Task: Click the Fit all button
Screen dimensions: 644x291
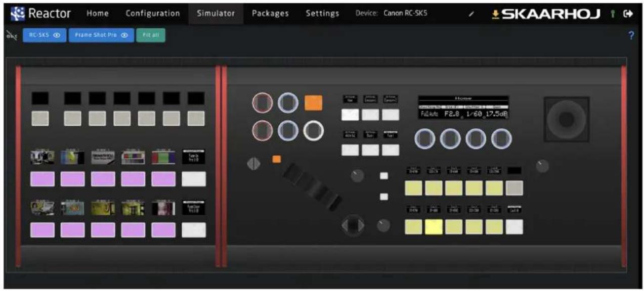Action: click(x=150, y=35)
